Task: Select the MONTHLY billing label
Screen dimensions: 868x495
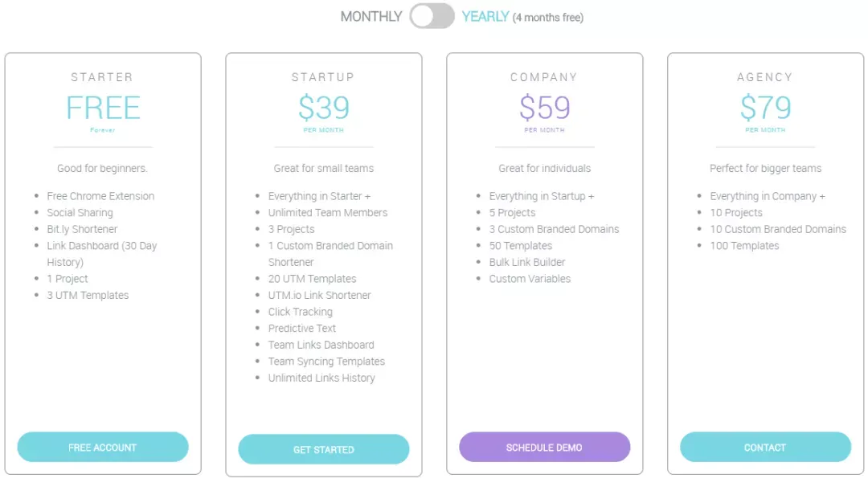Action: (371, 17)
